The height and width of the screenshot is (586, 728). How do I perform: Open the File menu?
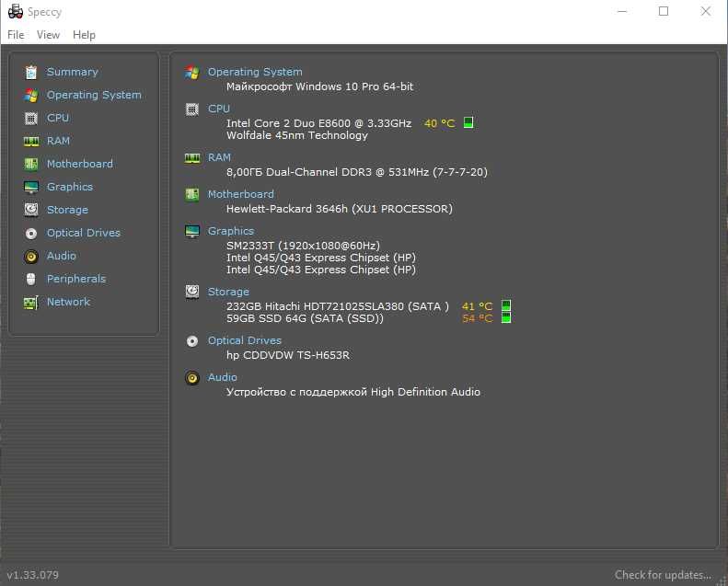click(x=16, y=35)
